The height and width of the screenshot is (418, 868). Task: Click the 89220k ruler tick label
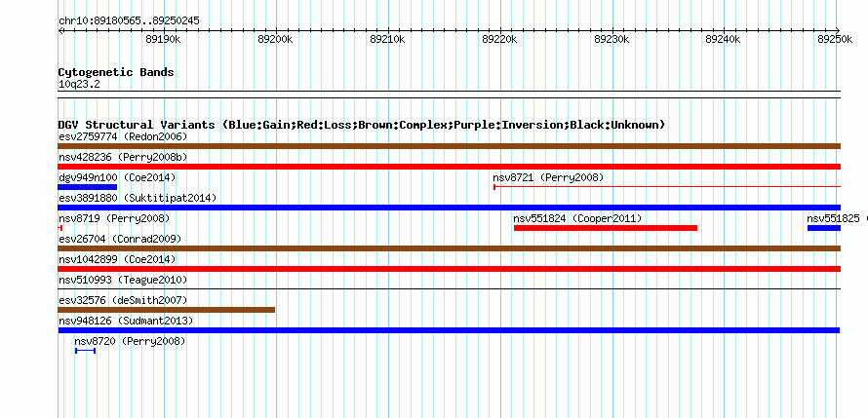pyautogui.click(x=500, y=39)
